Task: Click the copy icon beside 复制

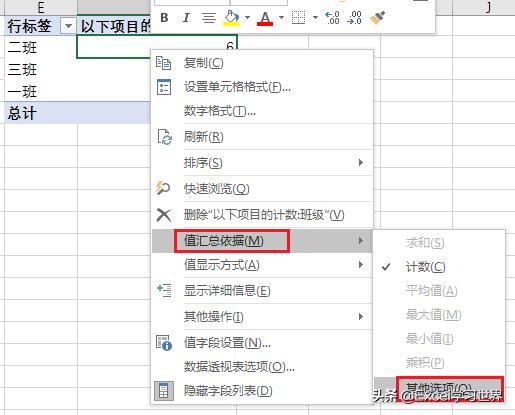Action: pos(163,63)
